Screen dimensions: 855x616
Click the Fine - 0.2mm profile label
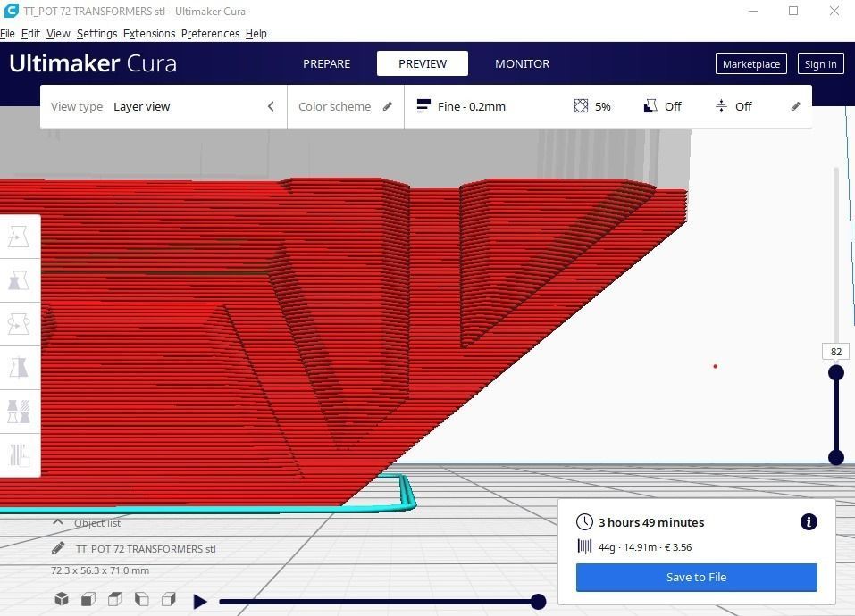[x=472, y=107]
